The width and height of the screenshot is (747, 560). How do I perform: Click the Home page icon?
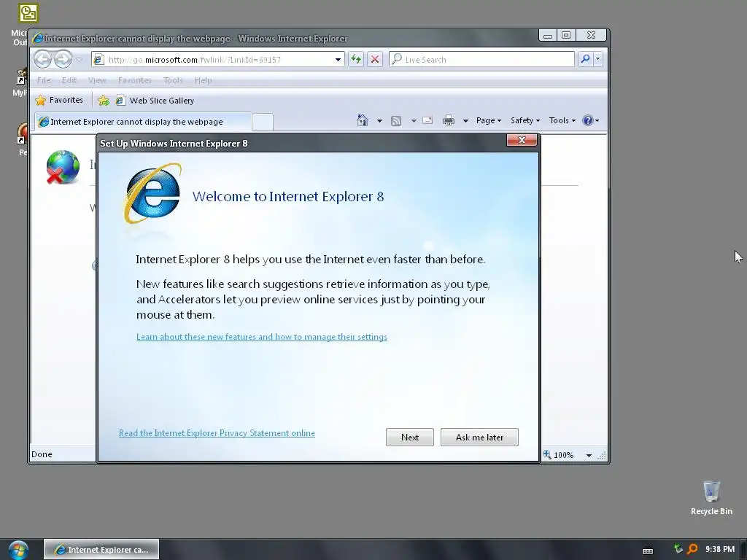363,120
